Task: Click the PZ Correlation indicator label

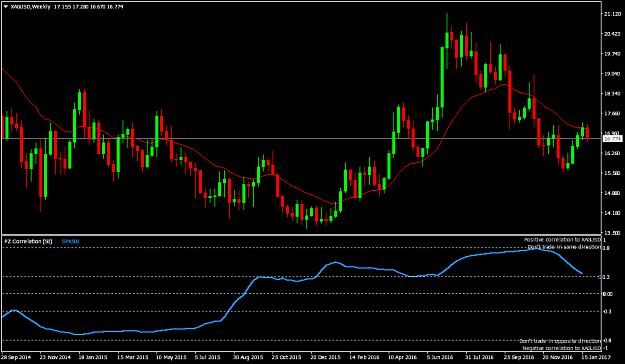Action: point(28,241)
